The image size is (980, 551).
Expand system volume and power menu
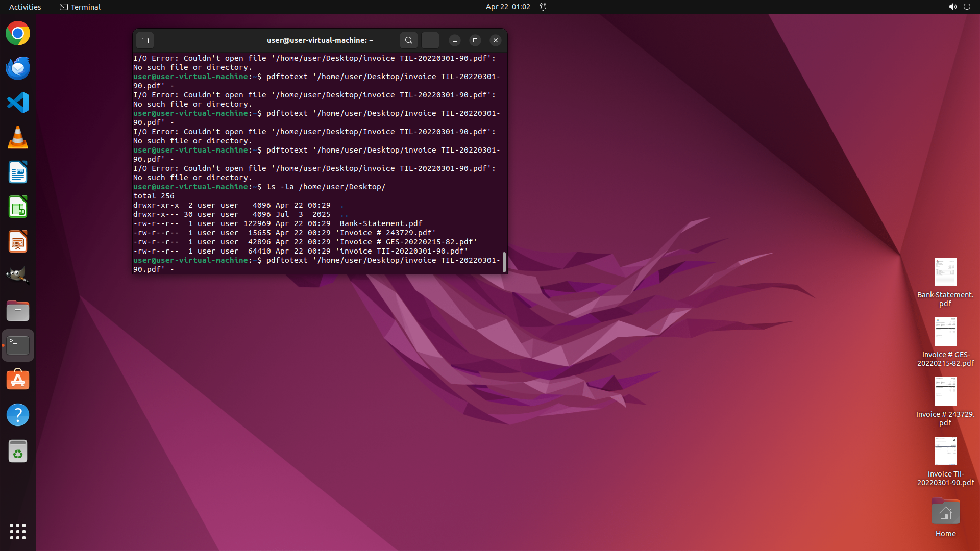959,7
